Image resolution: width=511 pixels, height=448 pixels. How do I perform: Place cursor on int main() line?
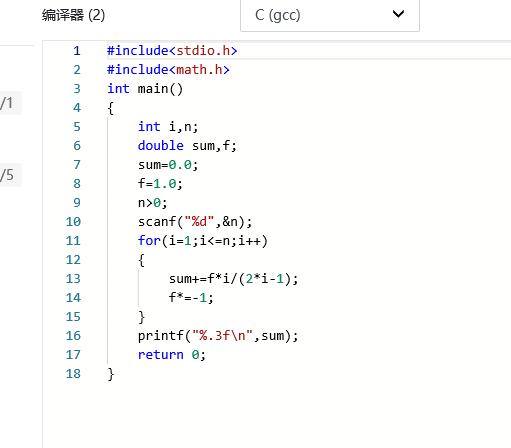(145, 89)
